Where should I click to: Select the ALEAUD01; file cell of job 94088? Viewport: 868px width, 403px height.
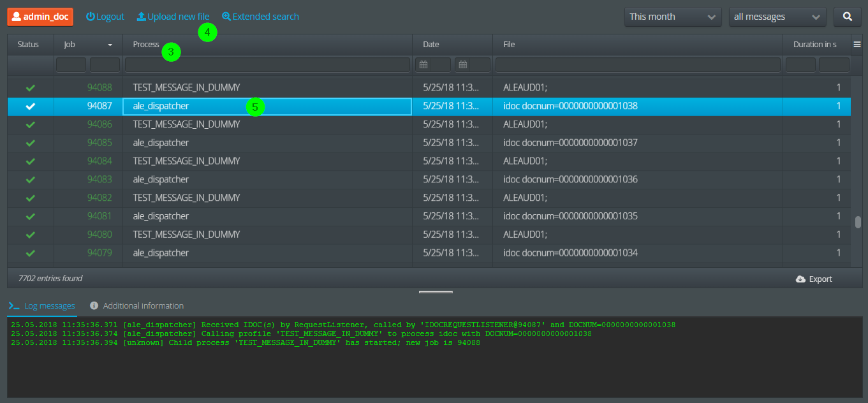[526, 87]
